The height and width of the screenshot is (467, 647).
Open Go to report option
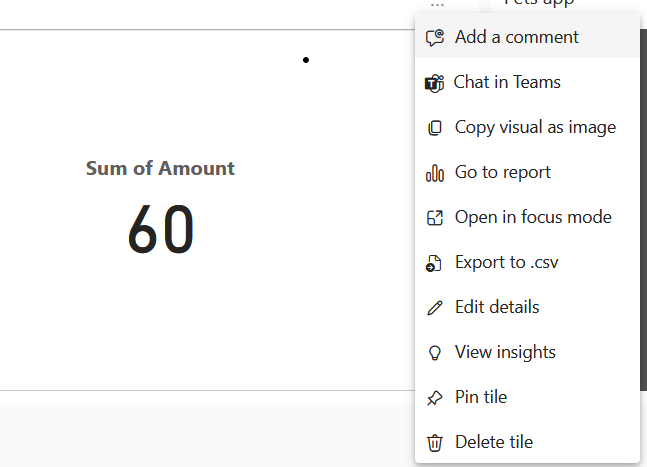click(x=527, y=172)
